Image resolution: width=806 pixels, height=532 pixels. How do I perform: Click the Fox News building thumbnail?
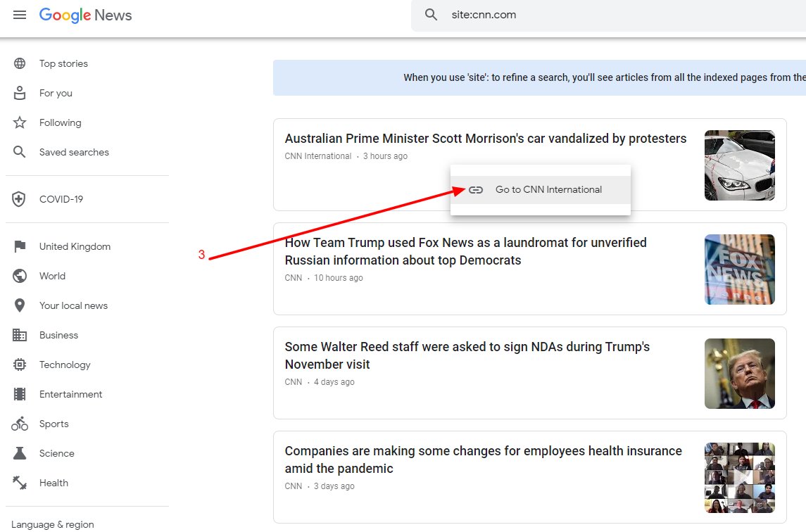pos(739,270)
